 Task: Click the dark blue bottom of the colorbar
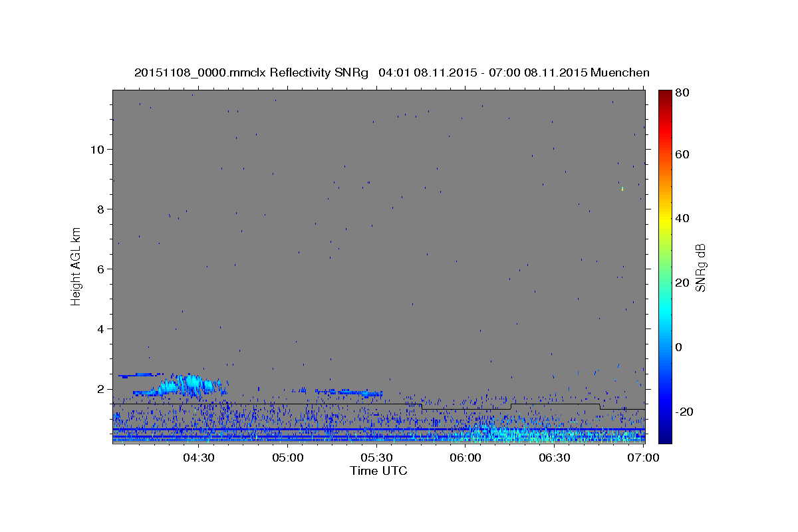point(665,439)
